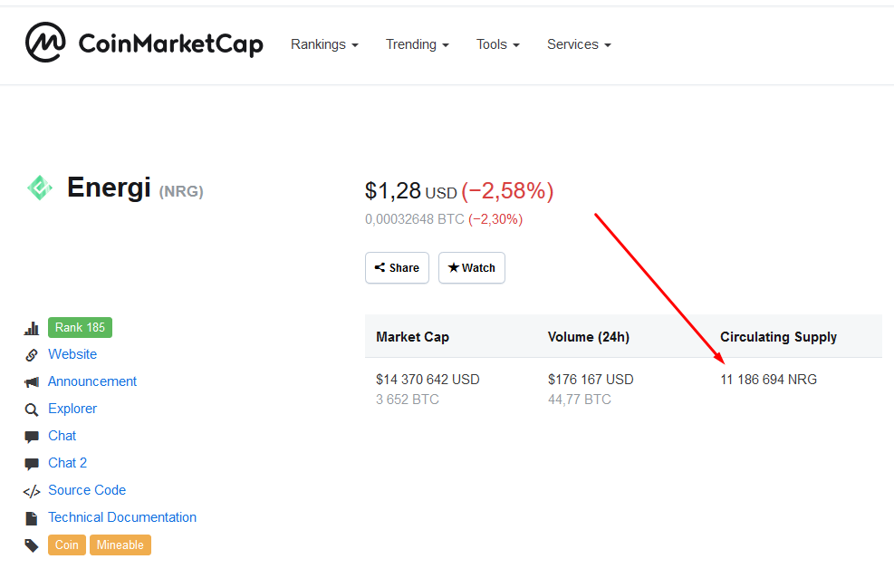Open the Technical Documentation link
This screenshot has width=894, height=588.
coord(122,517)
